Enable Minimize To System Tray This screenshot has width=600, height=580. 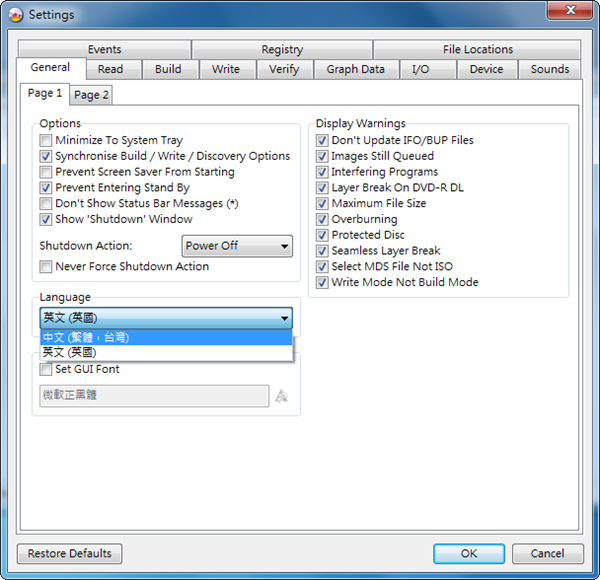tap(46, 140)
